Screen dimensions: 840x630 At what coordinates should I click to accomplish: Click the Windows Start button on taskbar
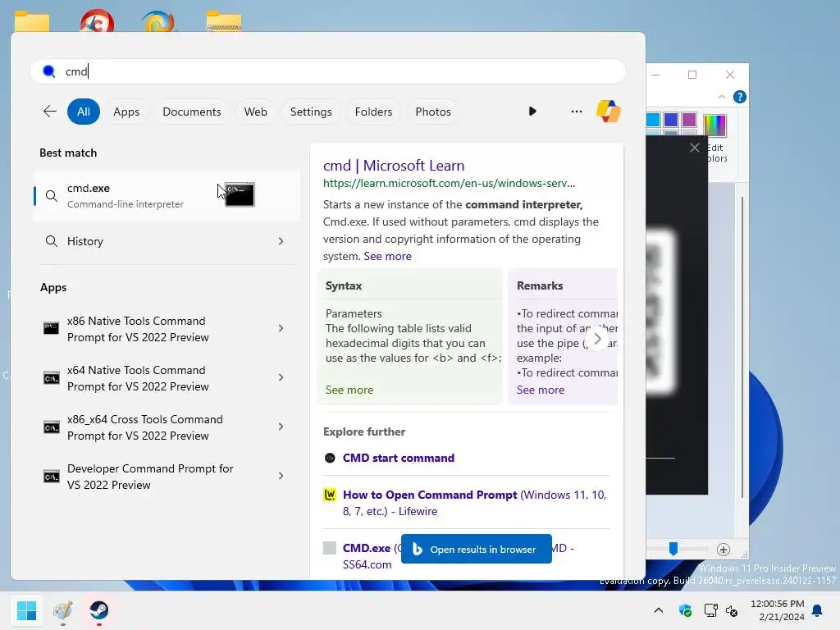[x=26, y=610]
